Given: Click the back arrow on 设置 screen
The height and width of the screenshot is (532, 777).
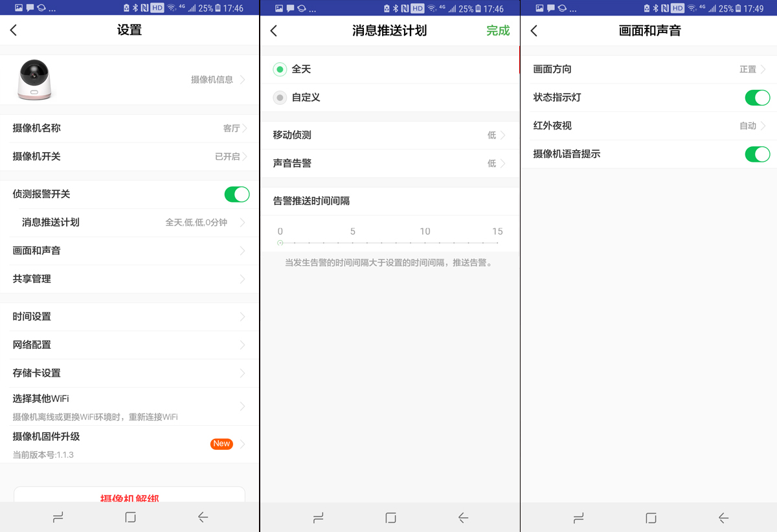Looking at the screenshot, I should point(14,30).
